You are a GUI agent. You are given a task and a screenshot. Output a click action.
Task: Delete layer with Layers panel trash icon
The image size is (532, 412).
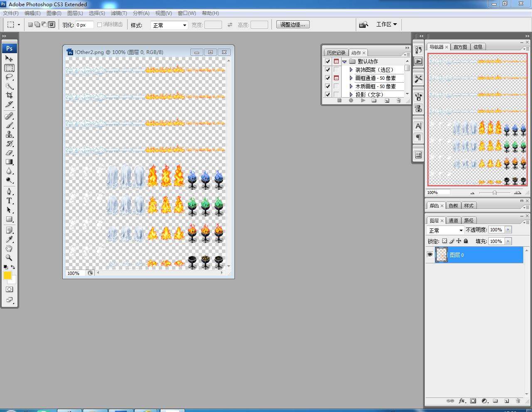coord(518,401)
